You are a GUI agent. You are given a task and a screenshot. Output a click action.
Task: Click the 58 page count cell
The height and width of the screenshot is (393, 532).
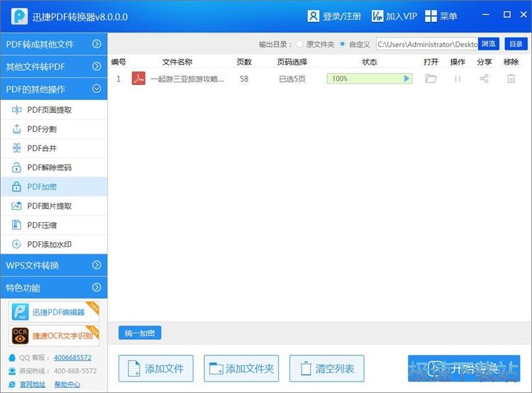tap(244, 79)
